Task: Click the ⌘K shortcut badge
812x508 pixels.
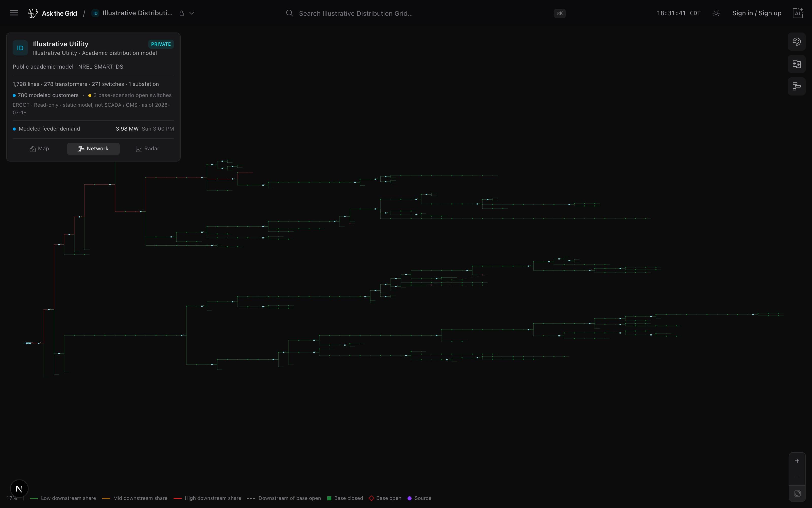Action: click(560, 13)
